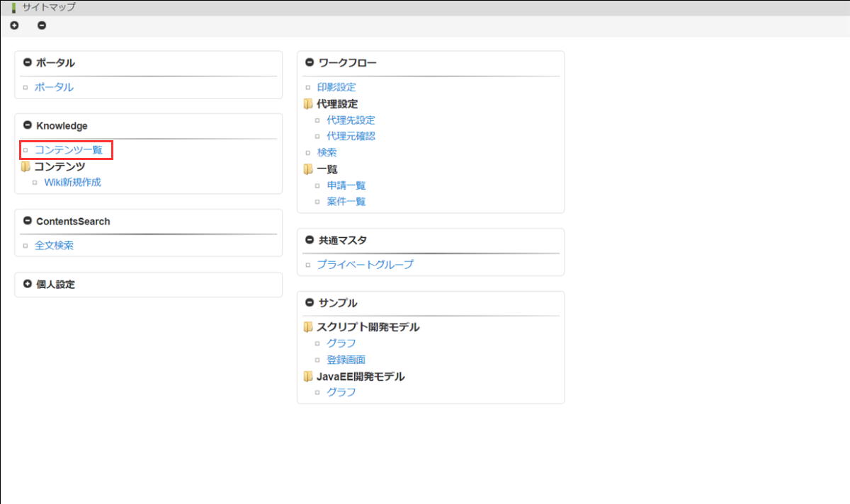
Task: Select 代理先設定 under 代理設定
Action: 351,120
